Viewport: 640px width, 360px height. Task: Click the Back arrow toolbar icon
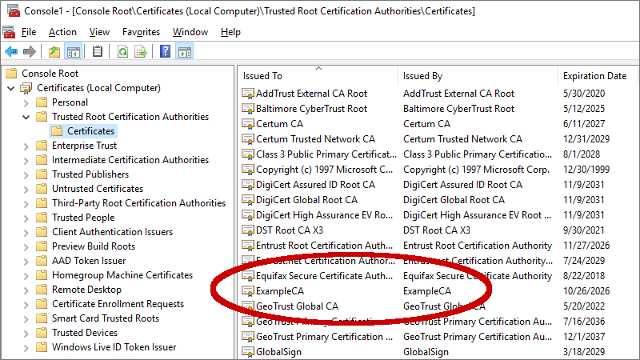coord(11,52)
